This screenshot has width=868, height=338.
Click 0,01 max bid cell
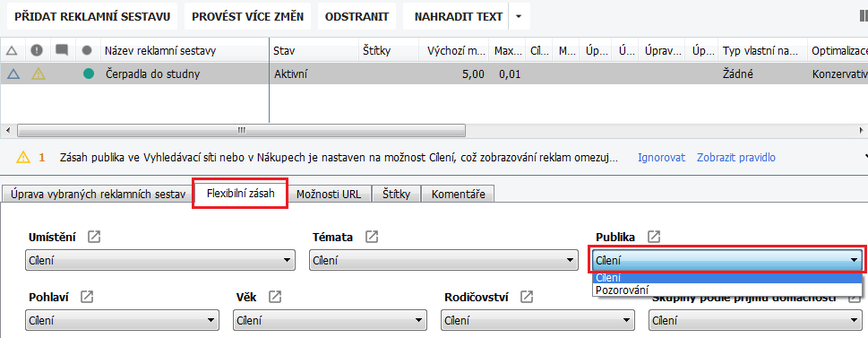click(510, 74)
